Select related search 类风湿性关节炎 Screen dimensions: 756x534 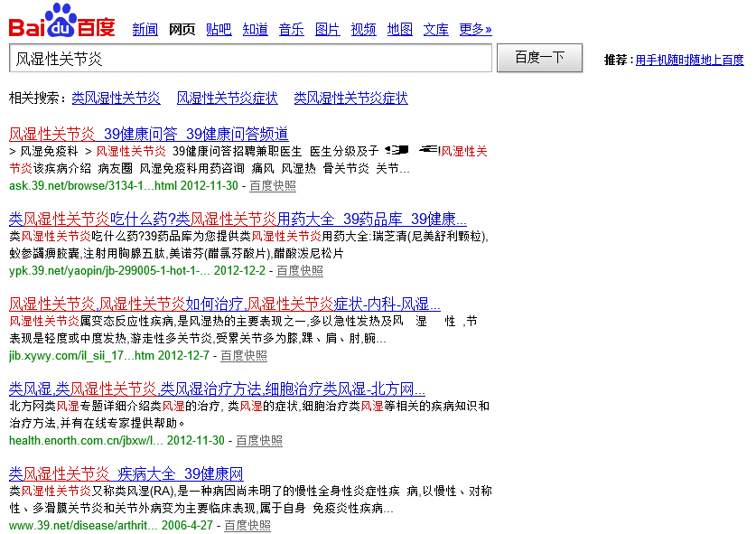[x=116, y=98]
